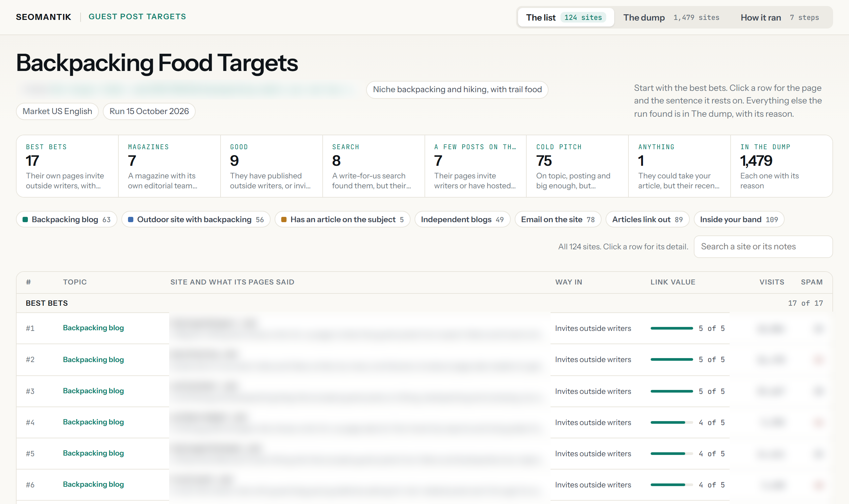Click the Guest Post Targets header link
Image resolution: width=849 pixels, height=504 pixels.
coord(137,17)
